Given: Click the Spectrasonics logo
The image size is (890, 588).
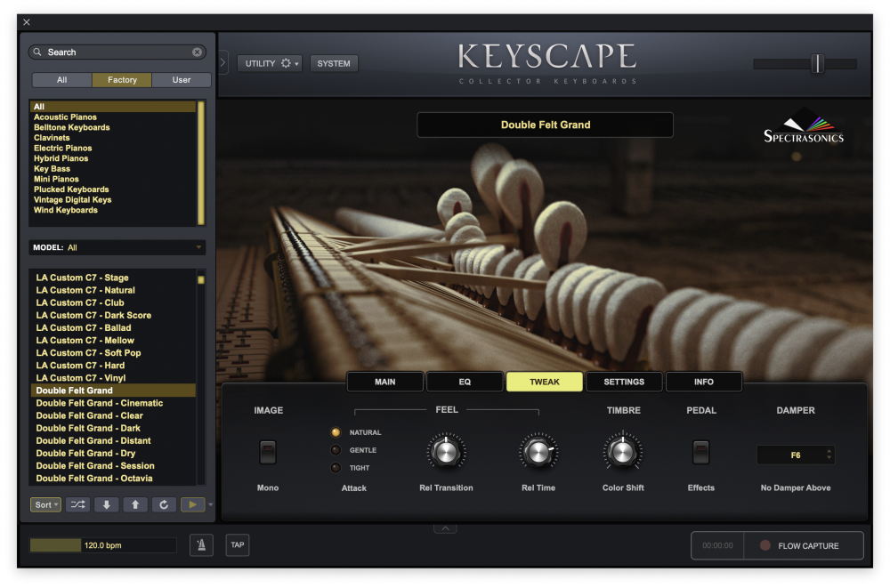Looking at the screenshot, I should click(804, 126).
